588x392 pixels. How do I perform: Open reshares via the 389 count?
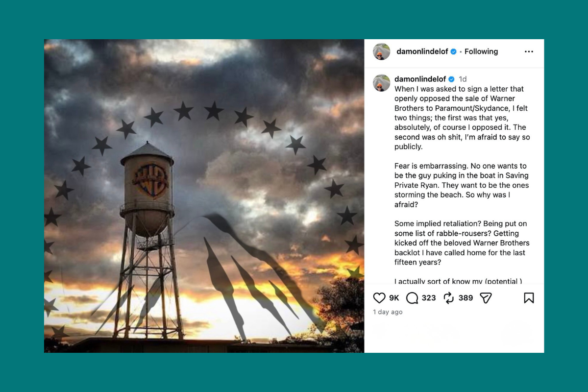[x=465, y=297]
